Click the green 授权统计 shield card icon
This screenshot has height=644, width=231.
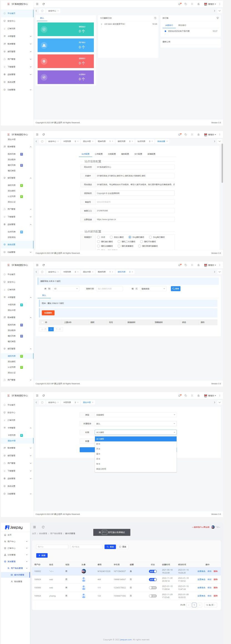pos(44,29)
